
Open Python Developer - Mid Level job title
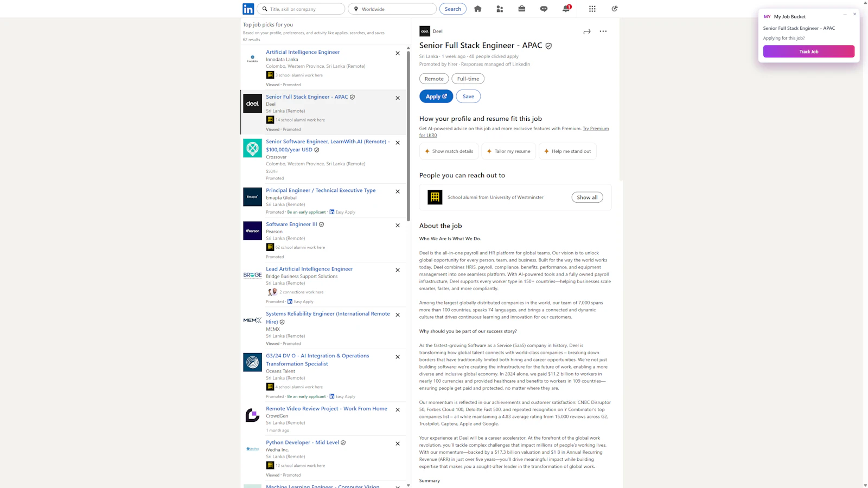coord(302,442)
